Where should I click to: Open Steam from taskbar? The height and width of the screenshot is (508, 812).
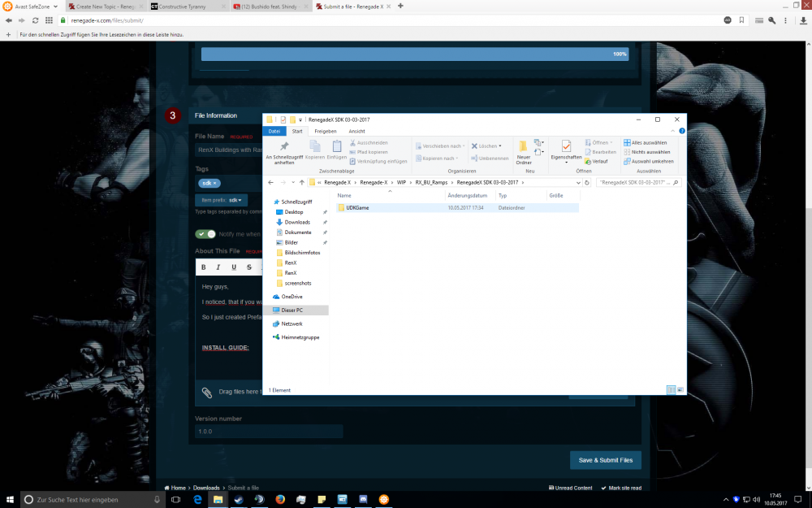[239, 499]
